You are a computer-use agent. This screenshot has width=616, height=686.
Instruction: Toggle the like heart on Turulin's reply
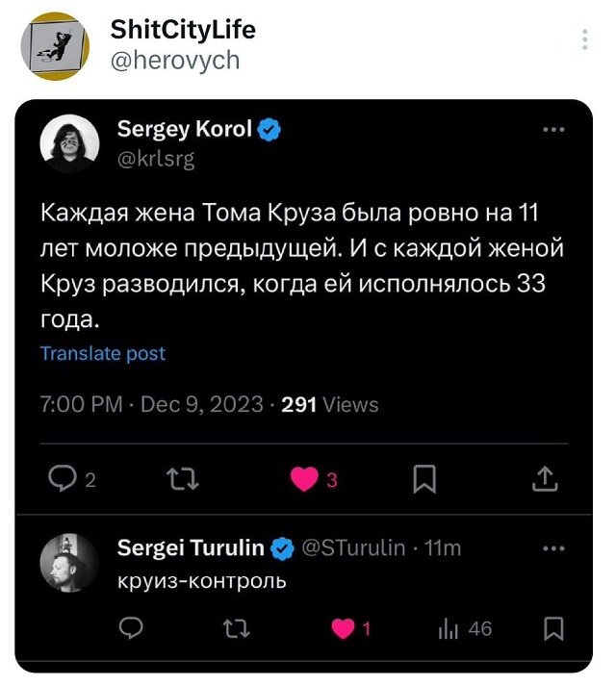point(343,629)
